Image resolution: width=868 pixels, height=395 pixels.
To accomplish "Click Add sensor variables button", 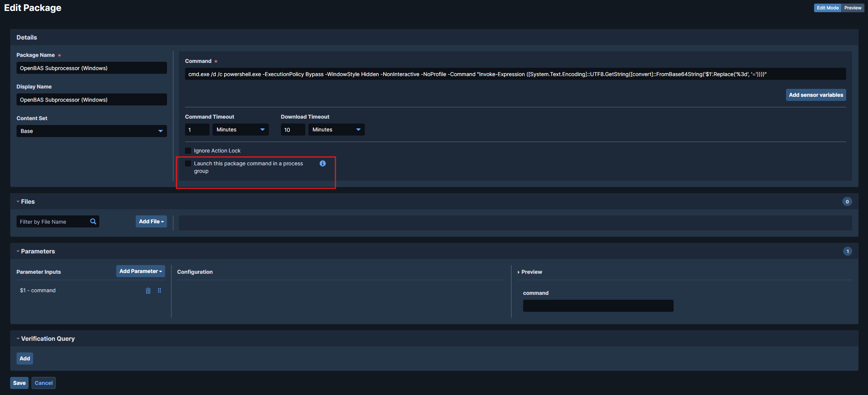I will pyautogui.click(x=816, y=95).
